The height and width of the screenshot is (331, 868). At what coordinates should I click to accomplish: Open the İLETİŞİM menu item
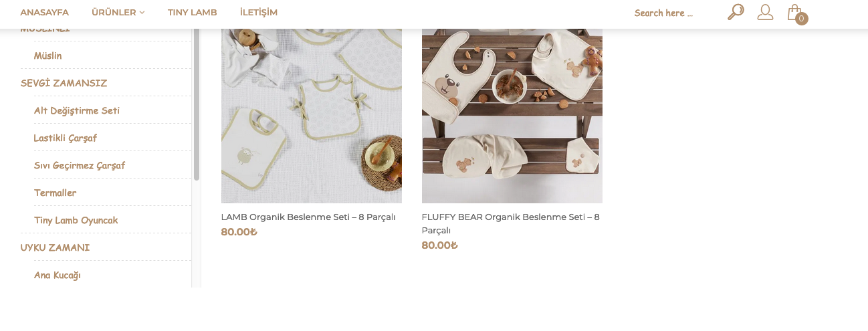(x=258, y=12)
